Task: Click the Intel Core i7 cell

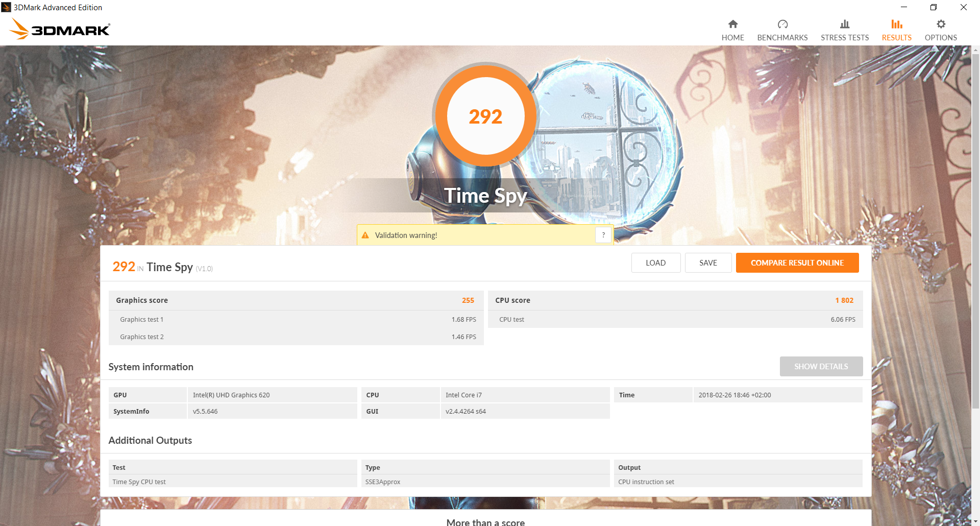Action: [x=525, y=395]
